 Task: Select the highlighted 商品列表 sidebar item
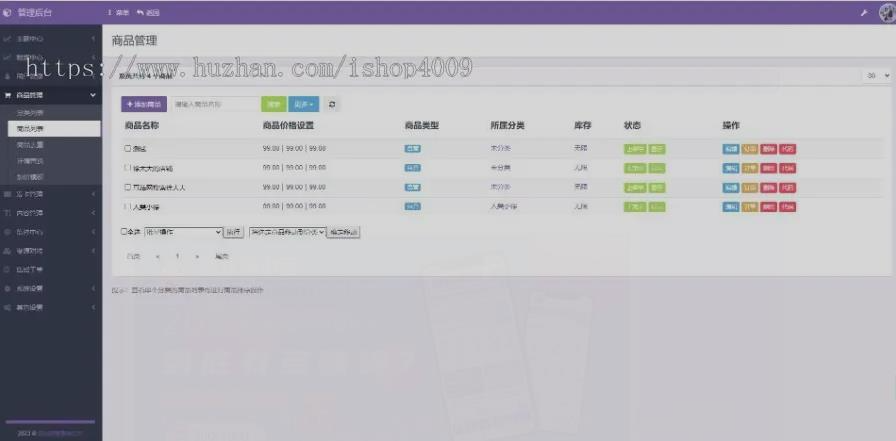click(x=54, y=129)
